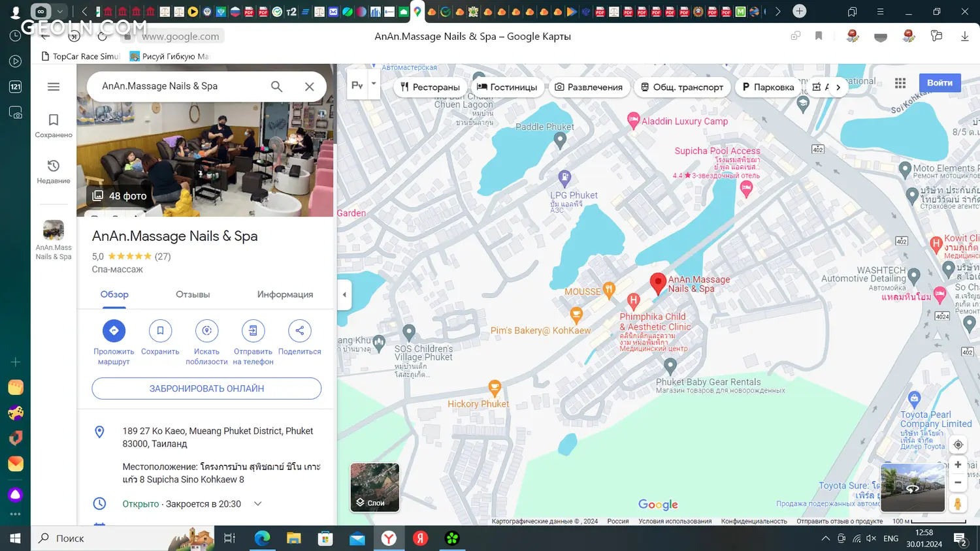Clear the search with the X icon

tap(310, 86)
